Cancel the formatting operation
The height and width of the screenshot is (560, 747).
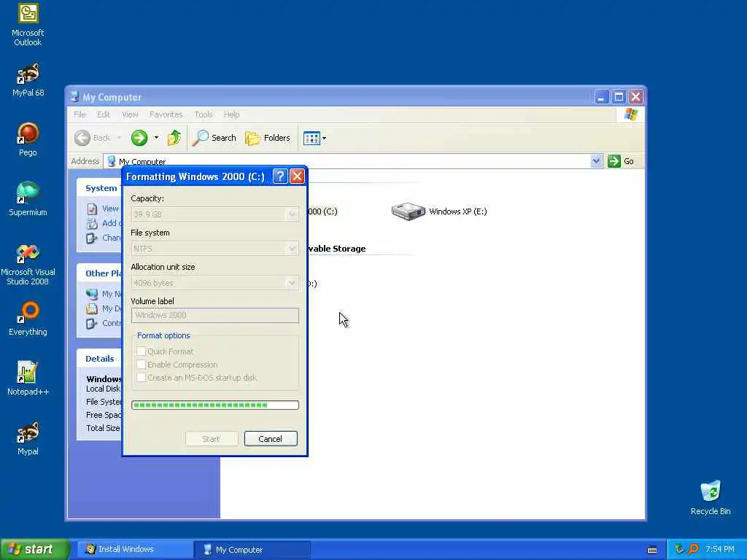(x=271, y=439)
